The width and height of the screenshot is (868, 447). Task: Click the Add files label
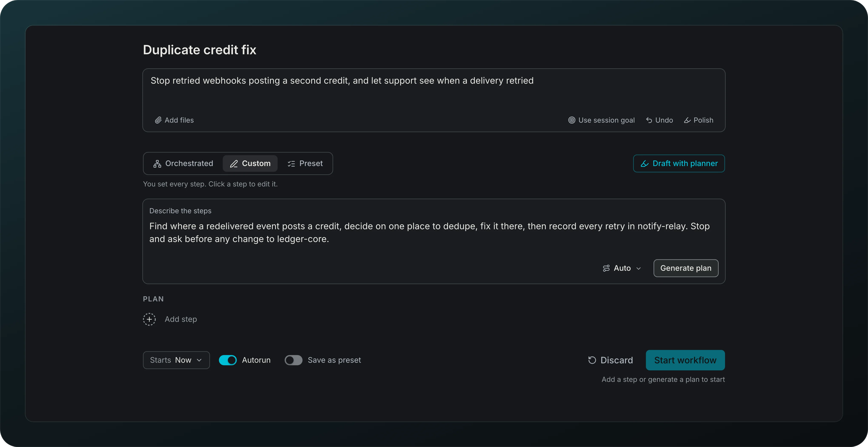(179, 120)
